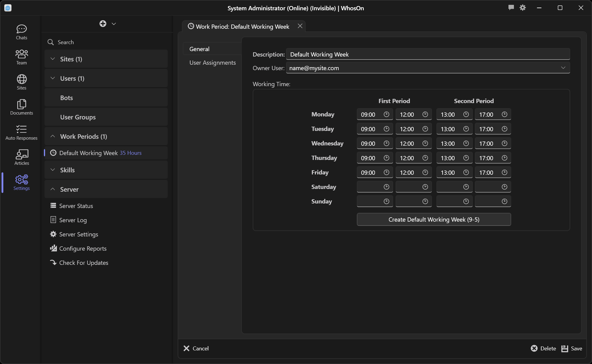
Task: Open Server Log
Action: pos(106,220)
